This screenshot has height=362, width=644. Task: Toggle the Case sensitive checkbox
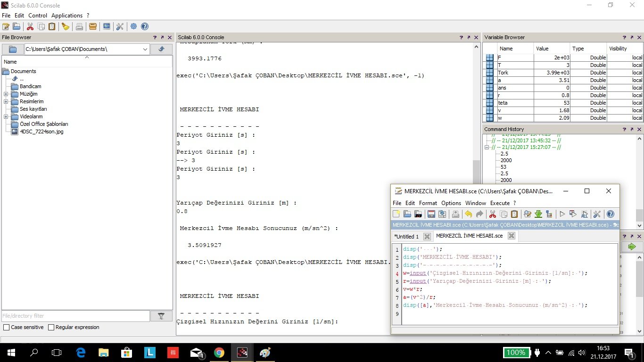(x=6, y=327)
